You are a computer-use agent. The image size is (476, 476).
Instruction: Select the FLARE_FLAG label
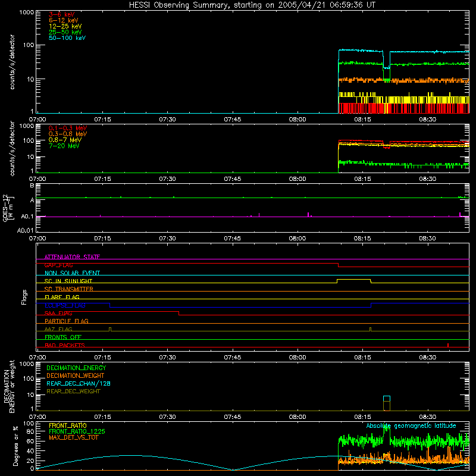pyautogui.click(x=62, y=297)
